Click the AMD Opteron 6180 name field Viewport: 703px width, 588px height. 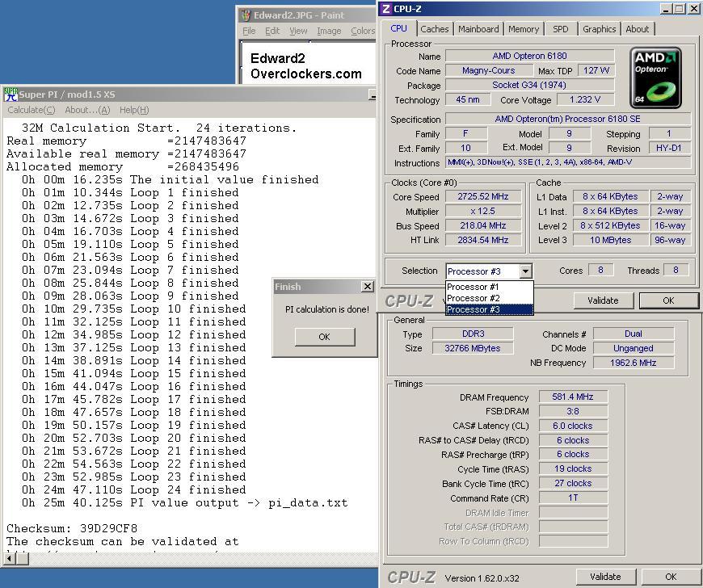tap(529, 56)
